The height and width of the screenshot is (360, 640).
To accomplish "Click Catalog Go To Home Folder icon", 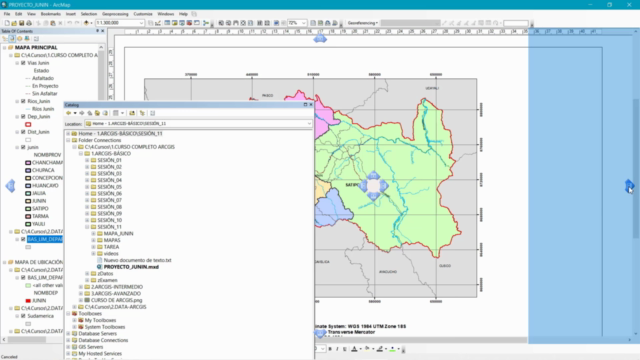I will tap(97, 113).
